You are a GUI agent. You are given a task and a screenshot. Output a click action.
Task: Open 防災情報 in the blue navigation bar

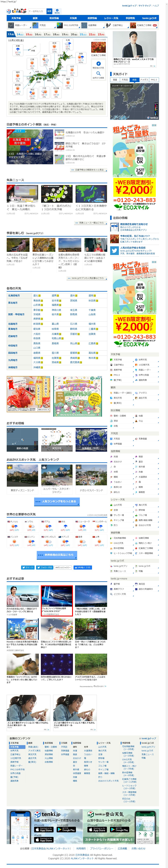click(54, 18)
